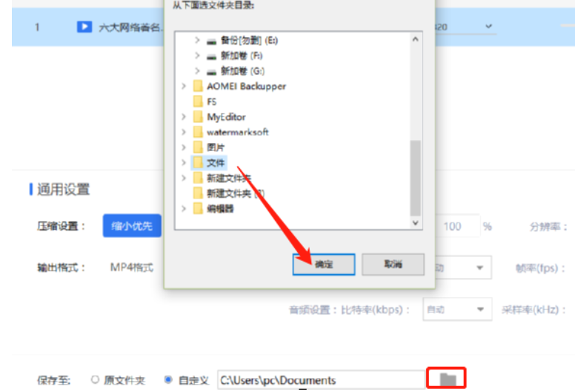
Task: Select the 编辑器 folder in tree
Action: (213, 209)
